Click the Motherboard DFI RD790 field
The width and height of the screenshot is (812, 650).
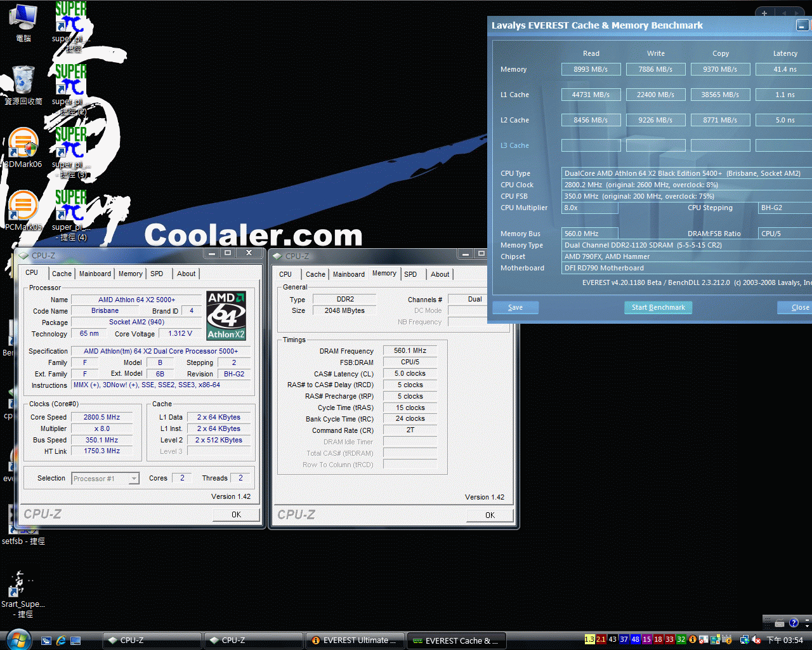[687, 268]
